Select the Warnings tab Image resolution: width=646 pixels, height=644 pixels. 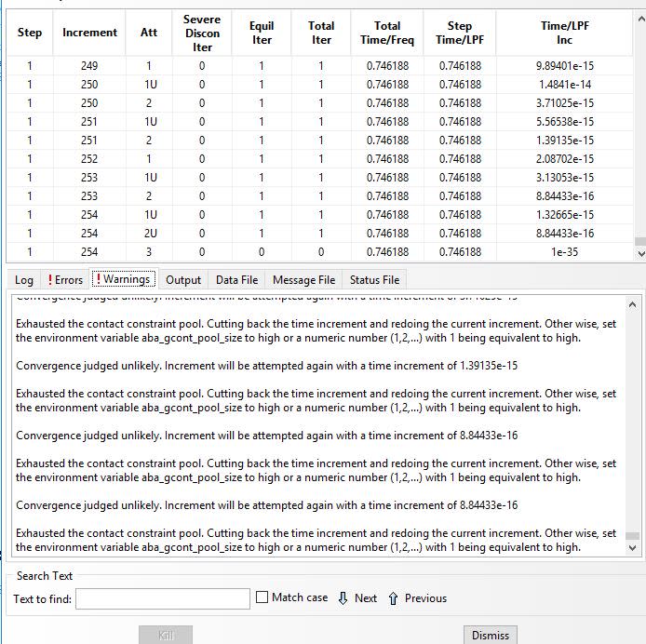pyautogui.click(x=124, y=279)
